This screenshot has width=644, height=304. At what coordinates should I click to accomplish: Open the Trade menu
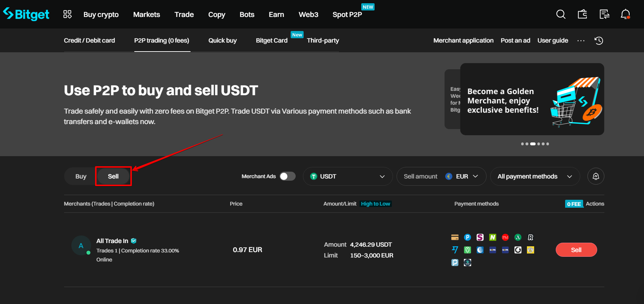[x=184, y=14]
